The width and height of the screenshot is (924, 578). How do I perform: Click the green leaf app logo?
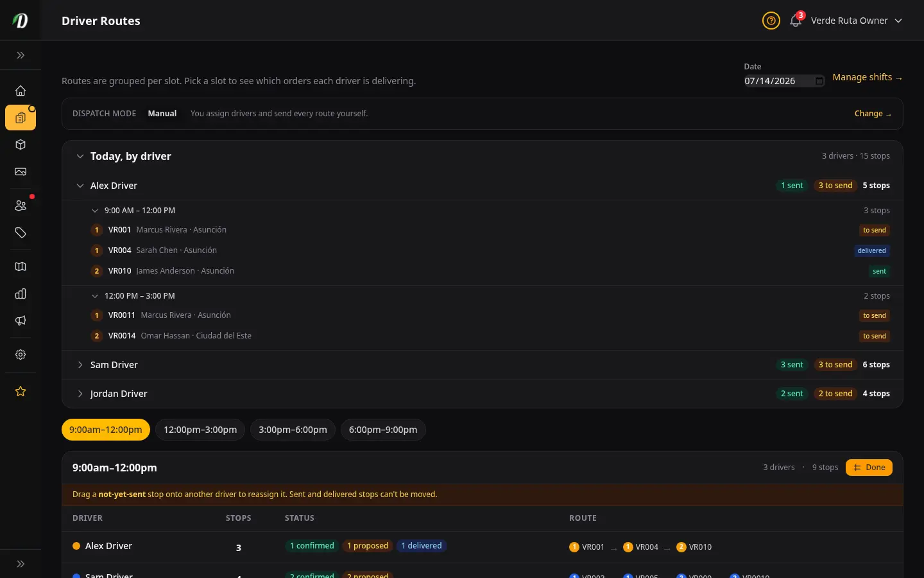[x=21, y=21]
